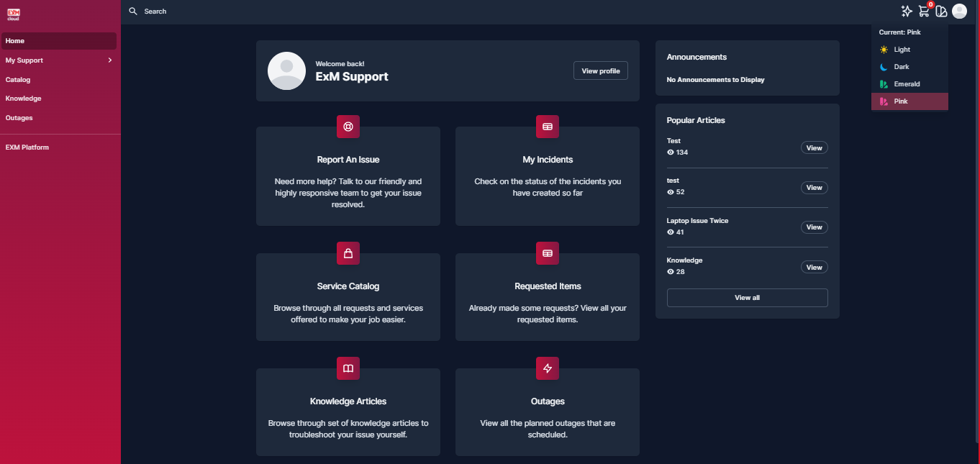Expand the My Support submenu chevron
The width and height of the screenshot is (980, 464).
(109, 60)
